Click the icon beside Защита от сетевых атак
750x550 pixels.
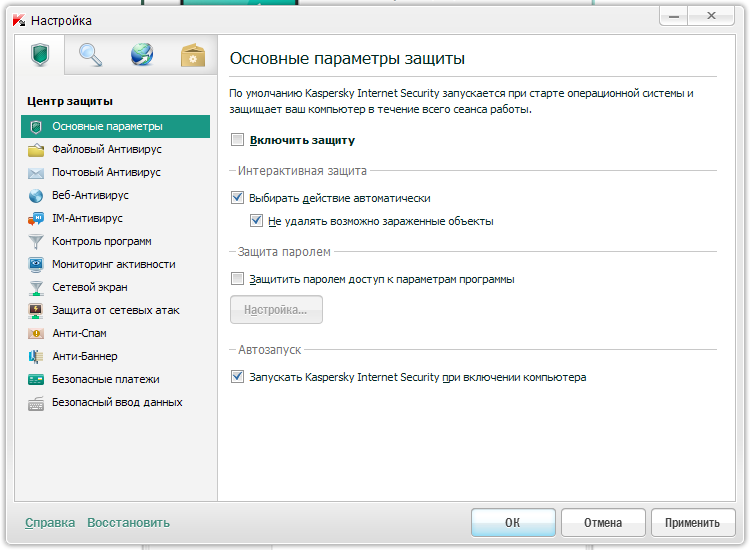(x=36, y=310)
